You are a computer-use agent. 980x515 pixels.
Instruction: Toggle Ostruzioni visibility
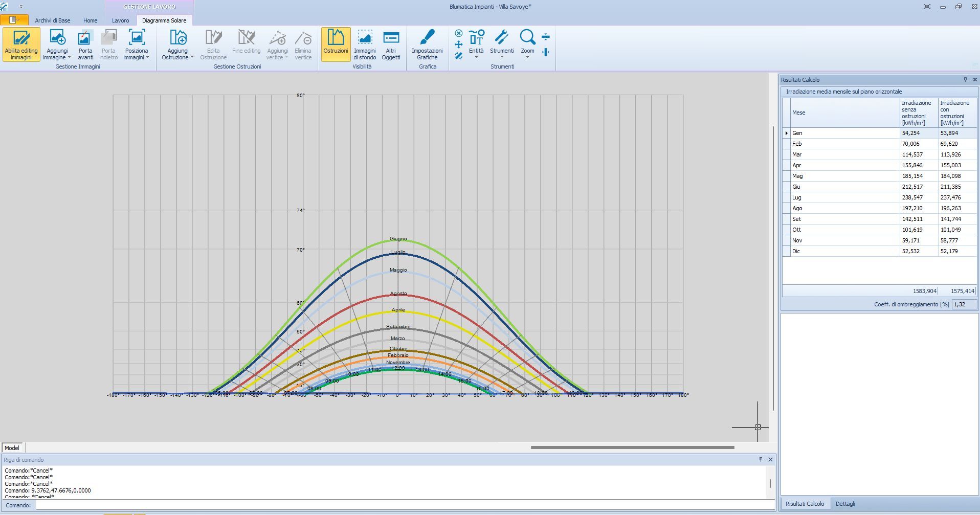tap(336, 44)
